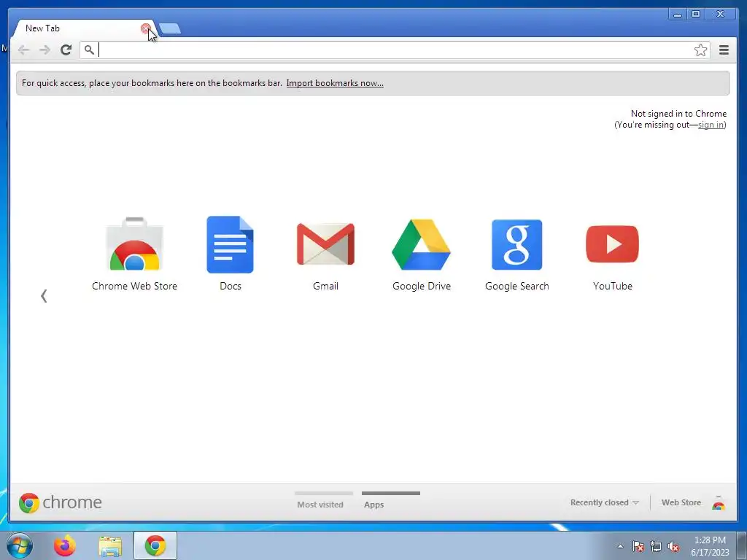
Task: Minimize the Chrome window
Action: (x=677, y=15)
